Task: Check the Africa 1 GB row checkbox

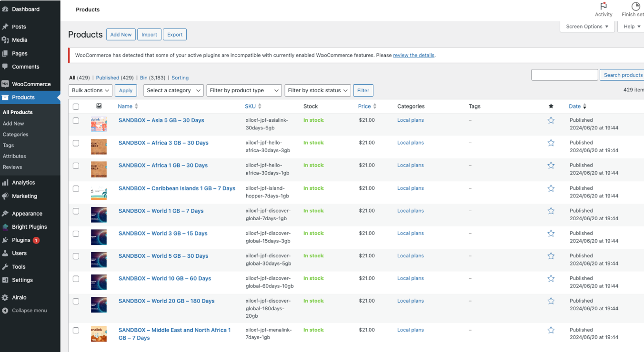Action: [76, 166]
